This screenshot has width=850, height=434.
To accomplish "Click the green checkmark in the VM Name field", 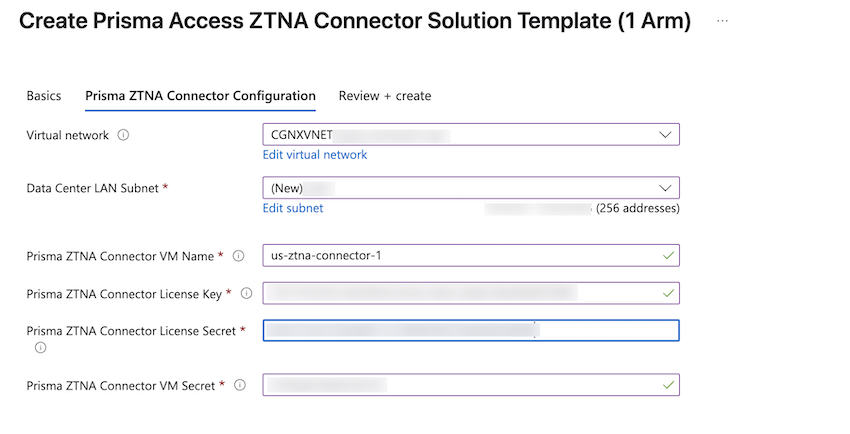I will point(668,255).
